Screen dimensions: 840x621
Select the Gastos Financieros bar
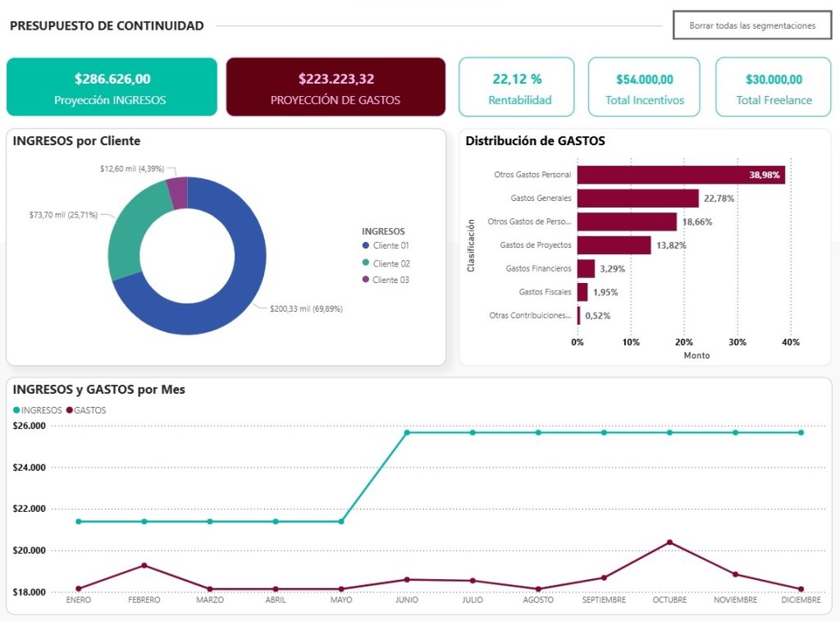(586, 269)
